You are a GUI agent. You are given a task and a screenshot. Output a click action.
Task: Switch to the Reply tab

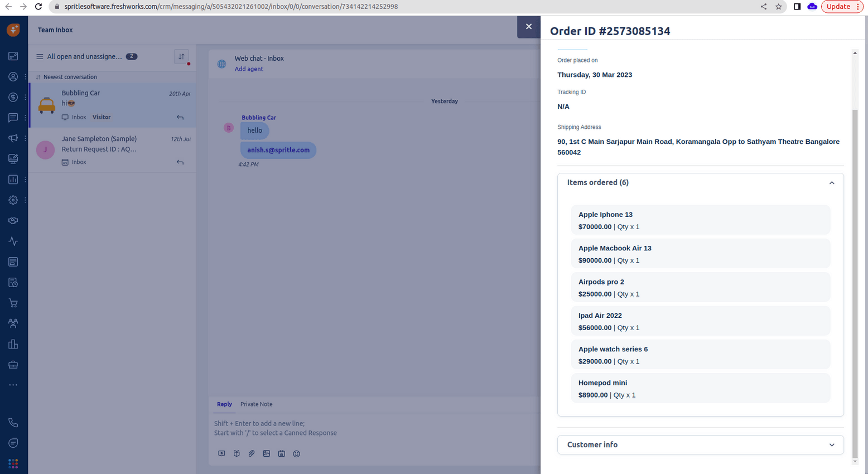pos(224,404)
